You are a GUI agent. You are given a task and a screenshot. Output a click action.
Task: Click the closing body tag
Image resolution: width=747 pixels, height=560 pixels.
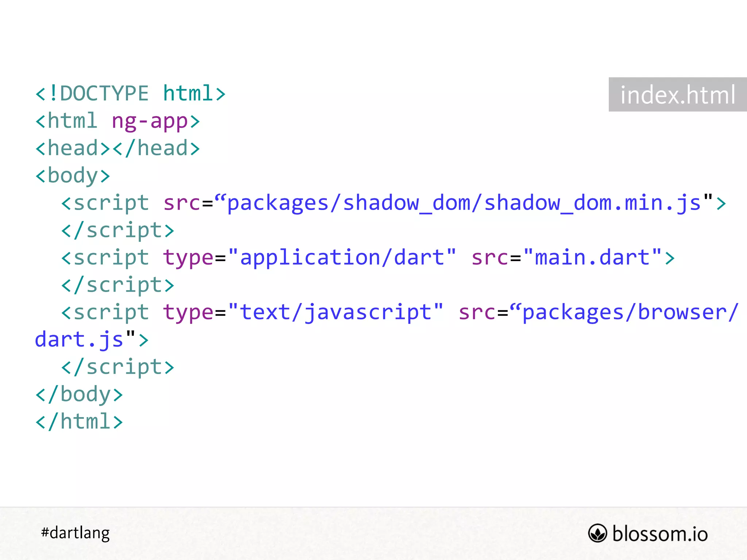pyautogui.click(x=79, y=394)
